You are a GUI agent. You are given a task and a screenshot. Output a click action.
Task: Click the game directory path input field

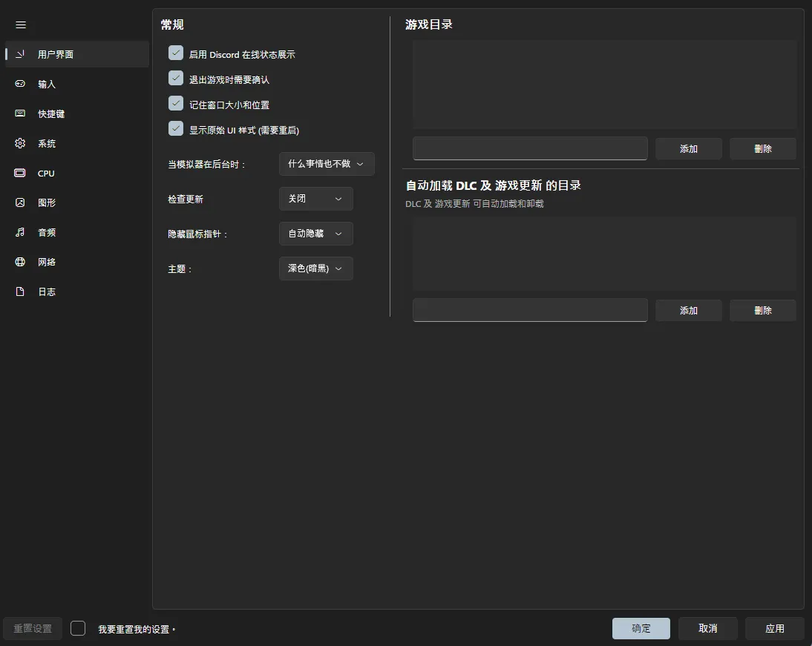(x=529, y=148)
